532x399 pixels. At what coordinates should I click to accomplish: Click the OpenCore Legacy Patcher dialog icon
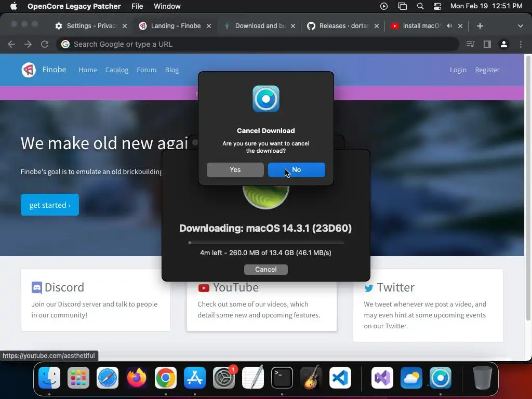(x=266, y=99)
